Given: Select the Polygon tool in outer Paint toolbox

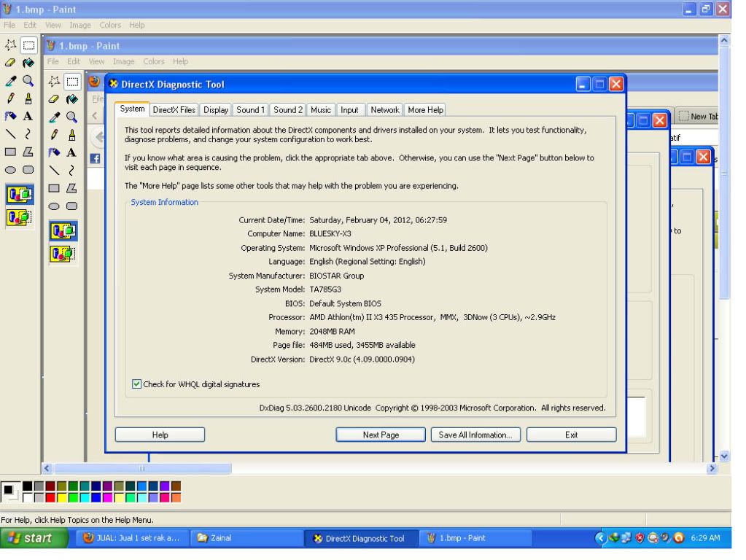Looking at the screenshot, I should pyautogui.click(x=28, y=152).
